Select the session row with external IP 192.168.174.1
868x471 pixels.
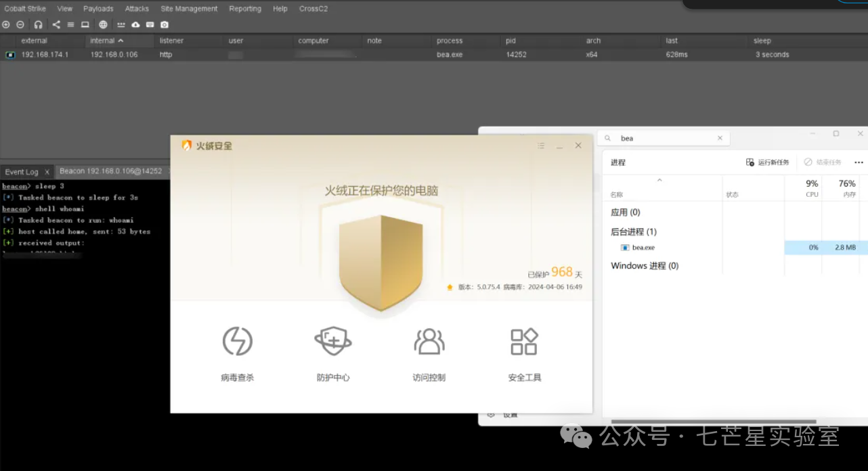pyautogui.click(x=433, y=55)
